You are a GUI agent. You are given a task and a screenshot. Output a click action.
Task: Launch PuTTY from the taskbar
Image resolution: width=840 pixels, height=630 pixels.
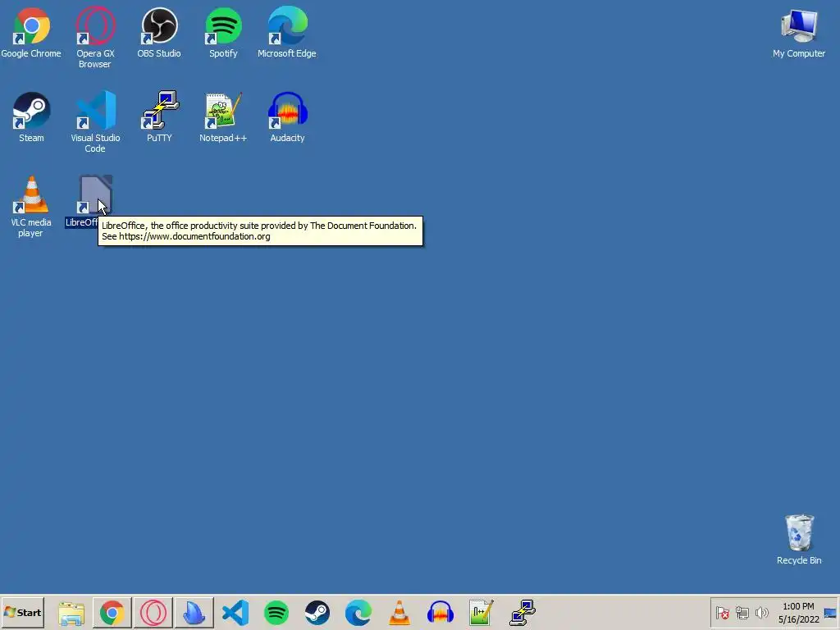pyautogui.click(x=523, y=612)
